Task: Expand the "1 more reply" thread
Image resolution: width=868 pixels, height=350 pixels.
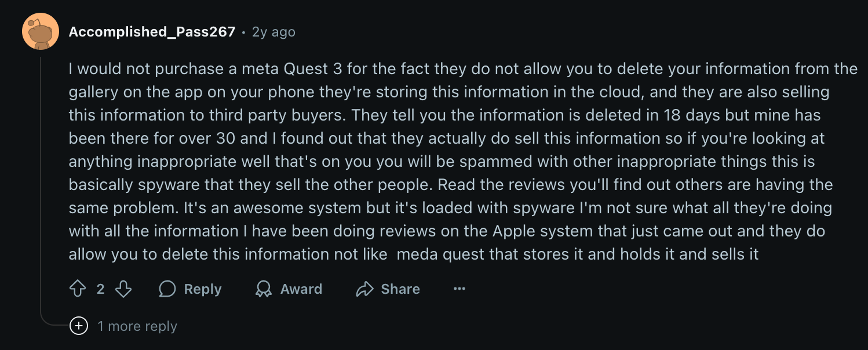Action: [x=137, y=326]
